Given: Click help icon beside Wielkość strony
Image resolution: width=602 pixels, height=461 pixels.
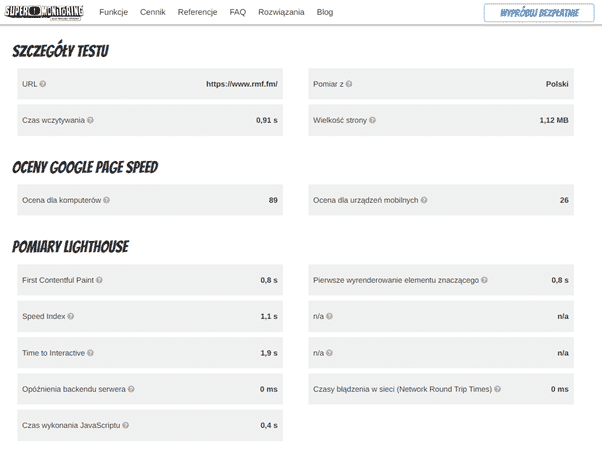Looking at the screenshot, I should tap(372, 120).
